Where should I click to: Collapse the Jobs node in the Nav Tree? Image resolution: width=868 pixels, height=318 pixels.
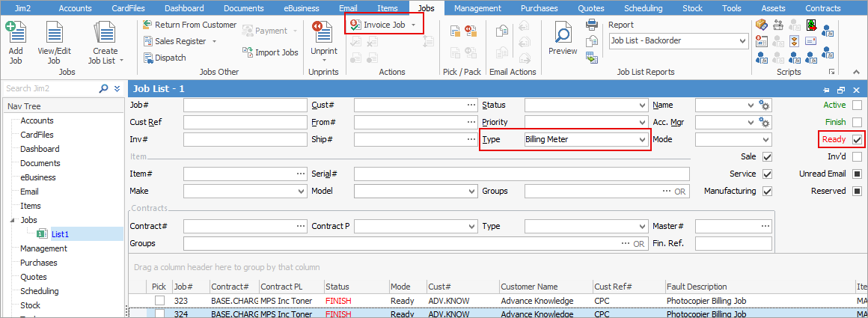click(x=12, y=220)
